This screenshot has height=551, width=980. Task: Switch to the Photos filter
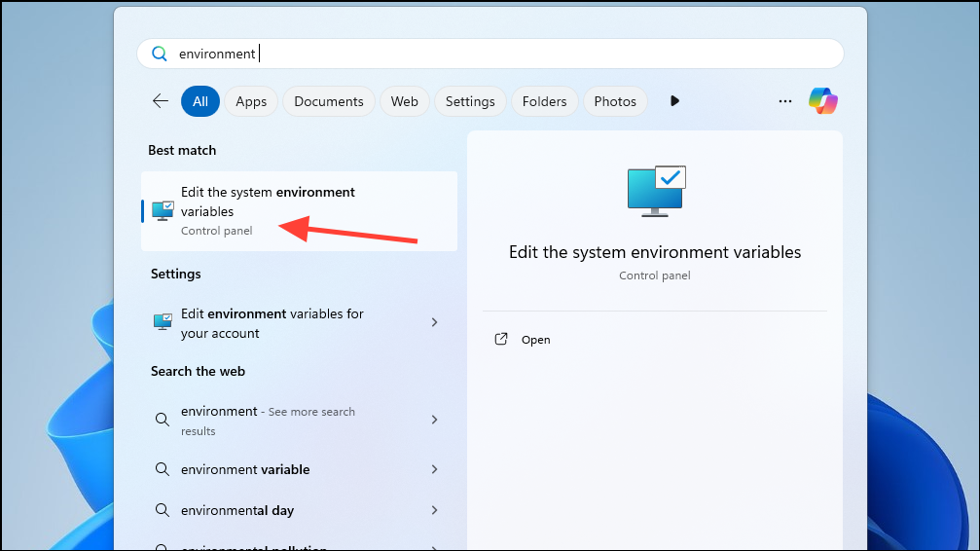point(615,101)
